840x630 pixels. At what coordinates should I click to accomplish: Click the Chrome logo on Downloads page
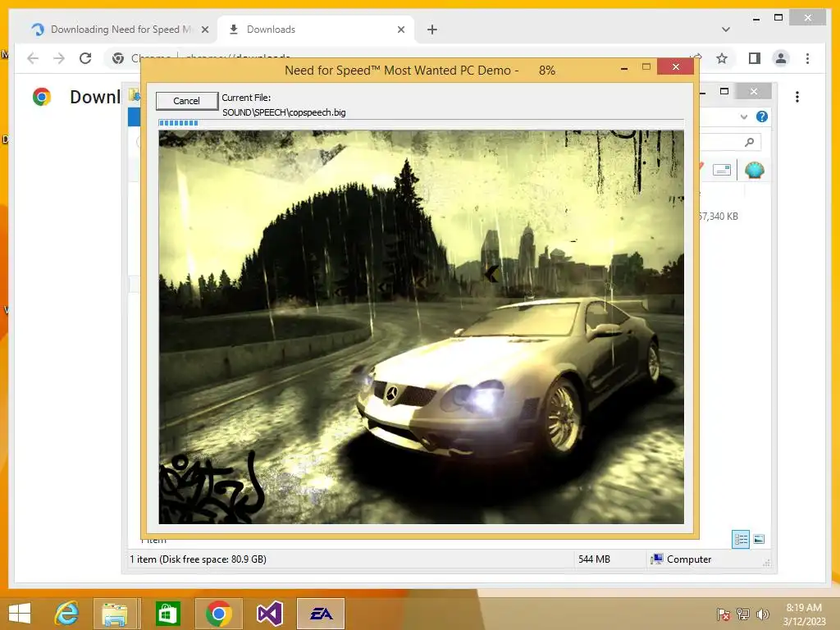pos(42,97)
